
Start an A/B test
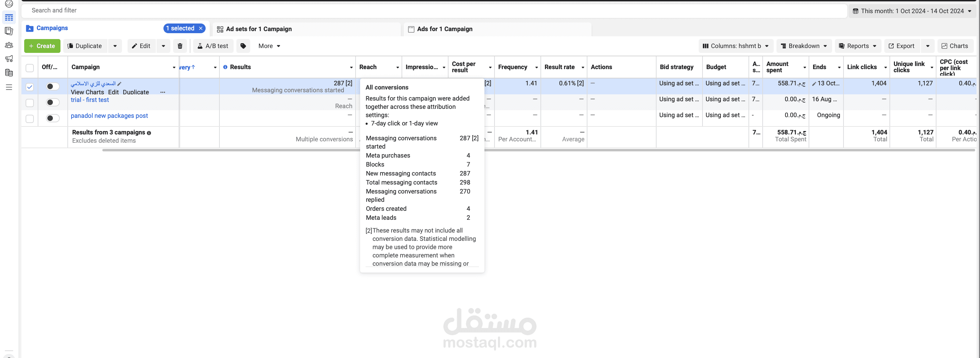pyautogui.click(x=213, y=46)
